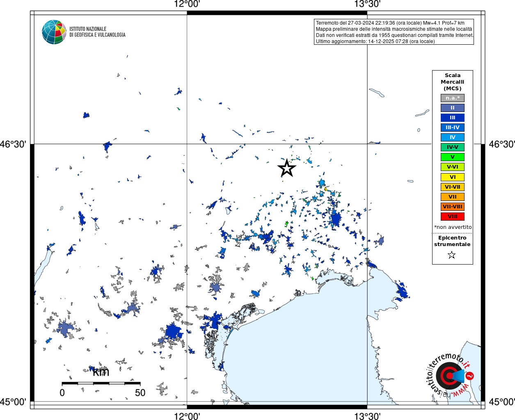Click the earthquake info text box
This screenshot has height=420, width=515.
[394, 32]
